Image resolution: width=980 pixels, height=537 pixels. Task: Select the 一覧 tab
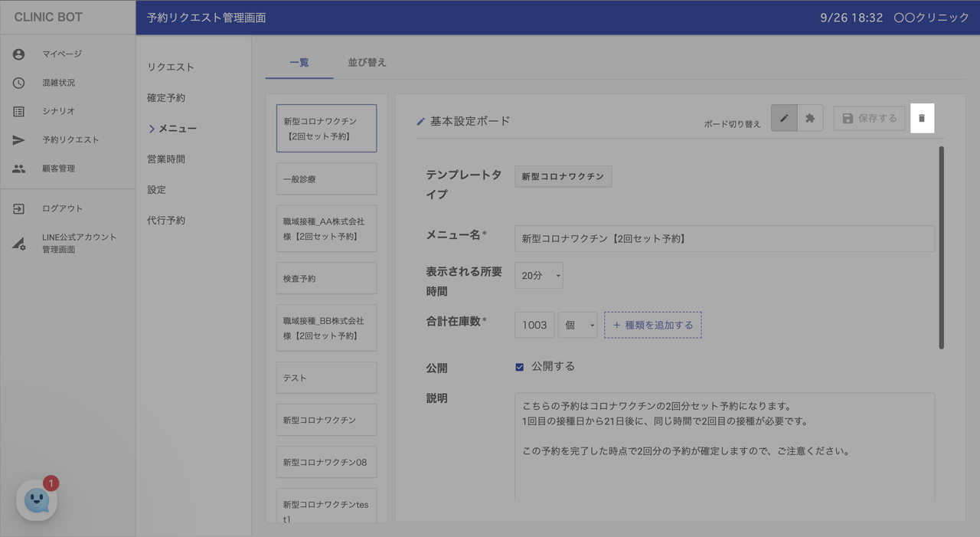pyautogui.click(x=299, y=63)
